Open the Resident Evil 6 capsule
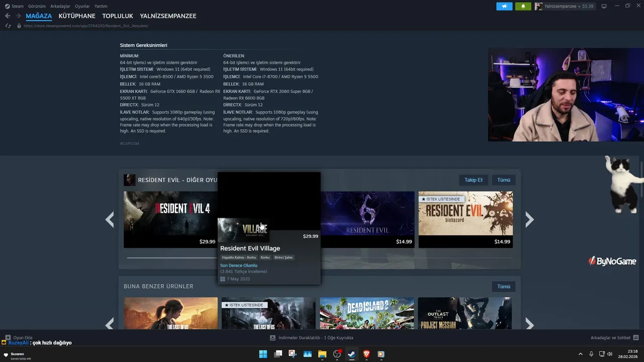The height and width of the screenshot is (362, 644). pos(367,219)
